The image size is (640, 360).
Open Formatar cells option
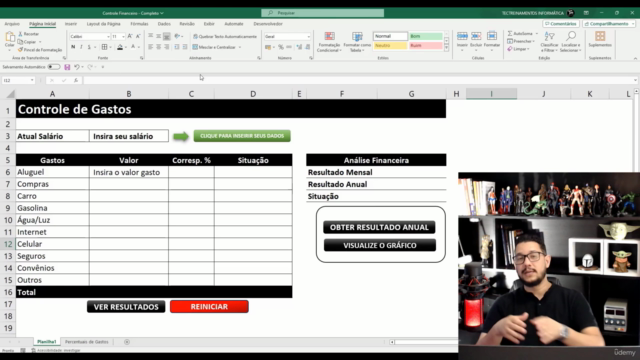(492, 40)
